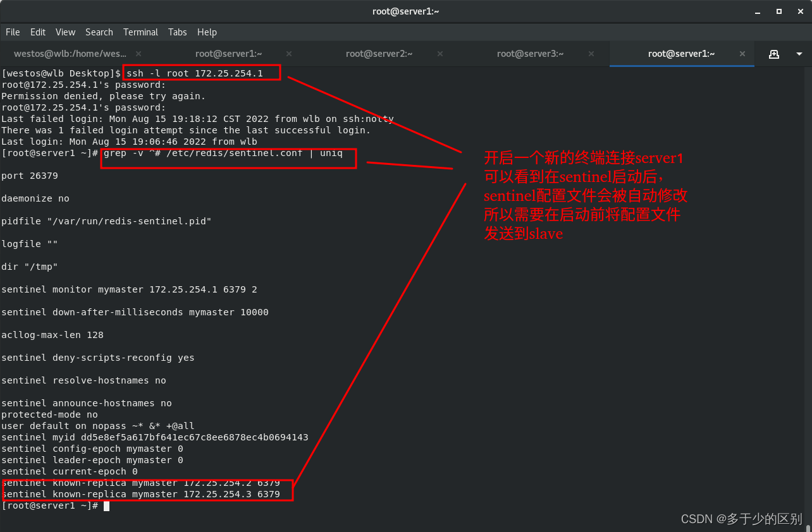
Task: Open the File menu
Action: [x=13, y=32]
